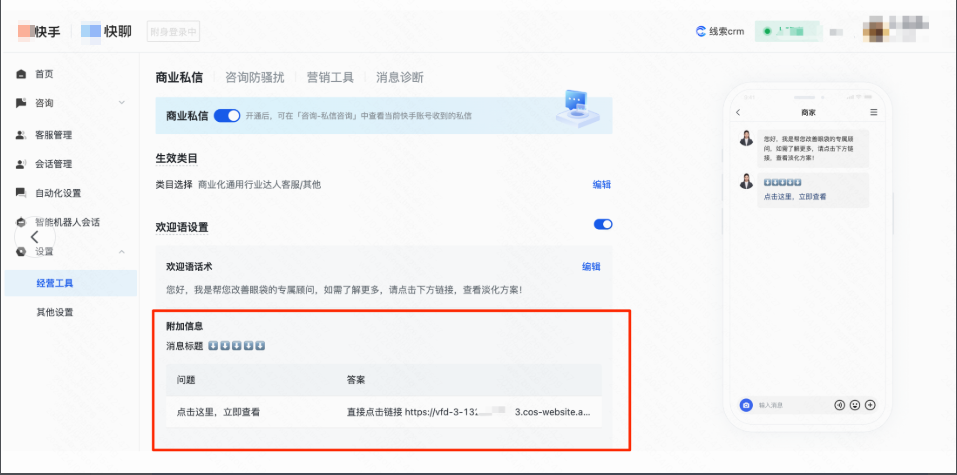Image resolution: width=957 pixels, height=475 pixels.
Task: Switch to 咨询防骚扰 tab
Action: (255, 78)
